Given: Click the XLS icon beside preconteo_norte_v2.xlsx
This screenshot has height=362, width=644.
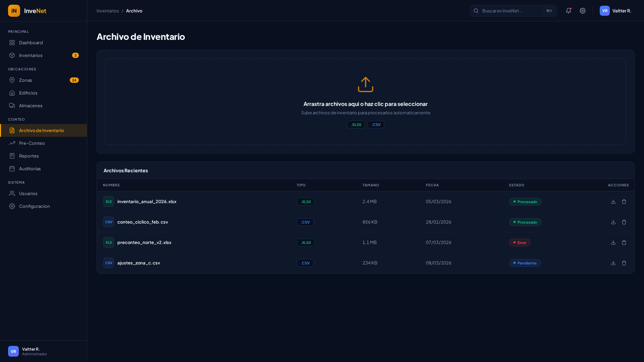Looking at the screenshot, I should tap(109, 242).
